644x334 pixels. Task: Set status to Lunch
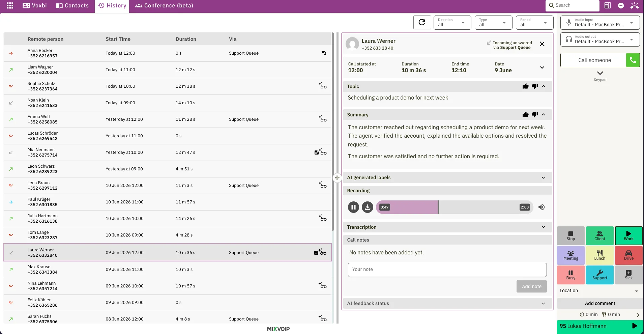pyautogui.click(x=599, y=255)
